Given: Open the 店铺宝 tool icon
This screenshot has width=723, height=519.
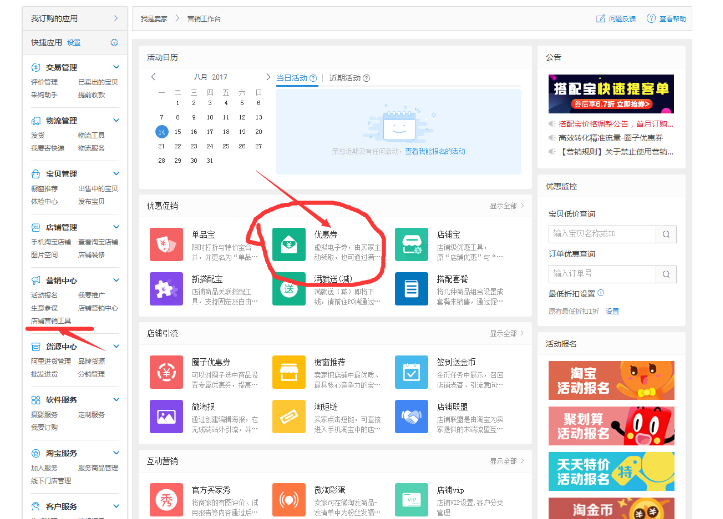Looking at the screenshot, I should tap(411, 244).
